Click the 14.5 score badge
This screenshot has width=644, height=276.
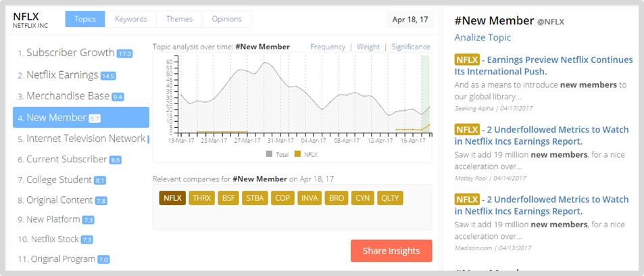[x=108, y=76]
